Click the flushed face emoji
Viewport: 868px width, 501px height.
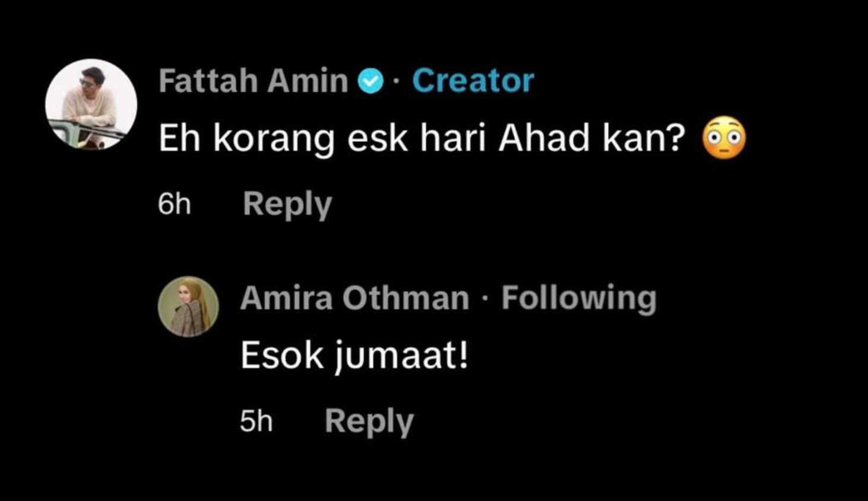pyautogui.click(x=724, y=139)
